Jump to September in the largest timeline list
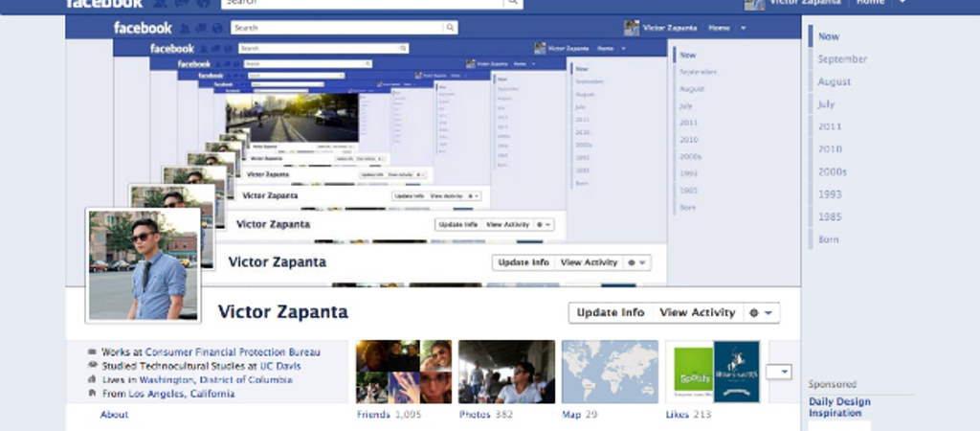Screen dimensions: 980x431 coord(842,58)
